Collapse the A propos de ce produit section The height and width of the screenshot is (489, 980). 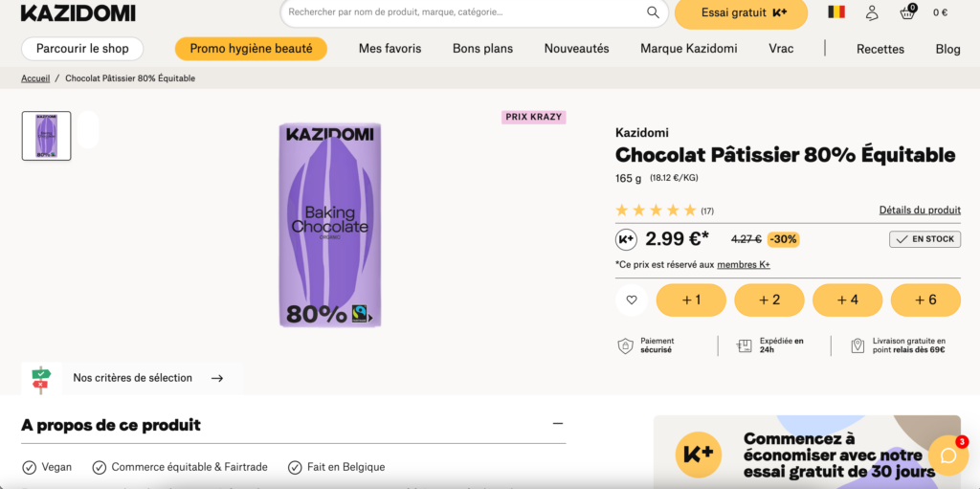(558, 424)
